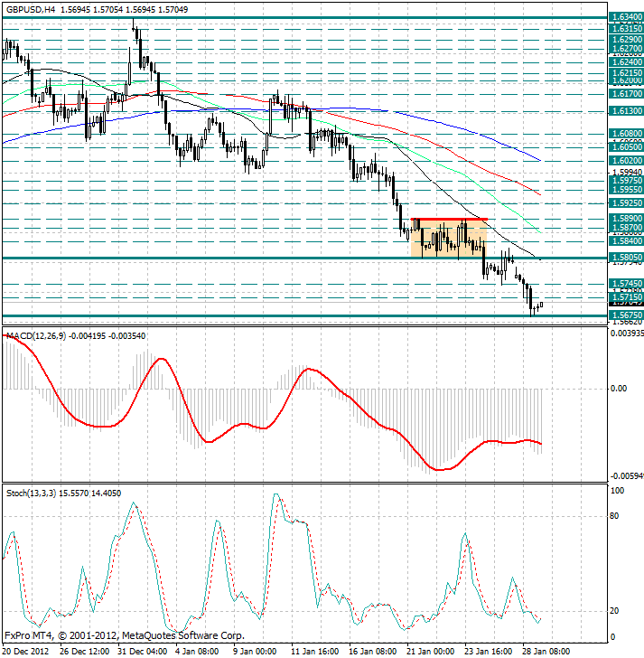Screen dimensions: 644x658
Task: Click the 1.59250 price level label
Action: click(x=626, y=203)
